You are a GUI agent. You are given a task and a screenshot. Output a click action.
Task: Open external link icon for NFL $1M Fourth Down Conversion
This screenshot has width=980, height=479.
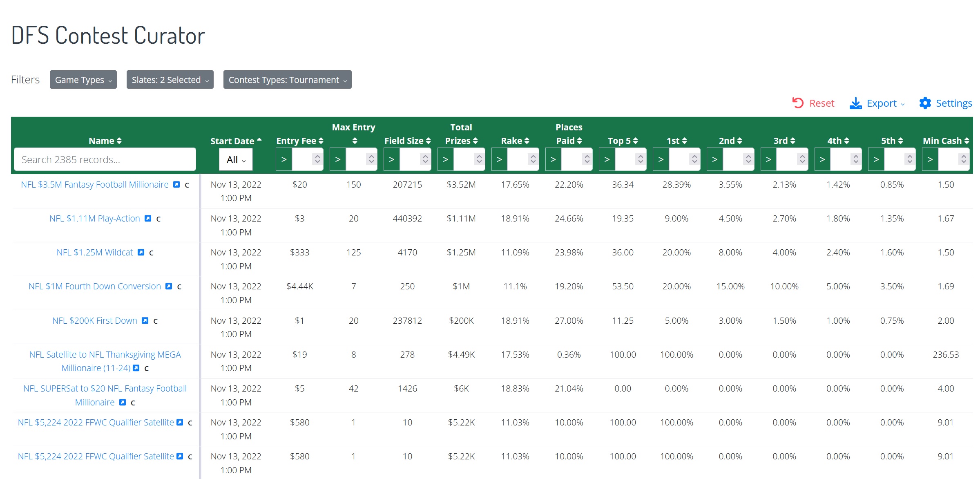coord(169,287)
